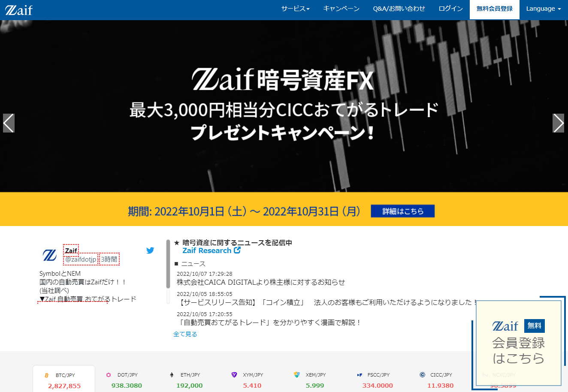Open the キャンペーン menu item
Viewport: 568px width, 392px height.
341,8
